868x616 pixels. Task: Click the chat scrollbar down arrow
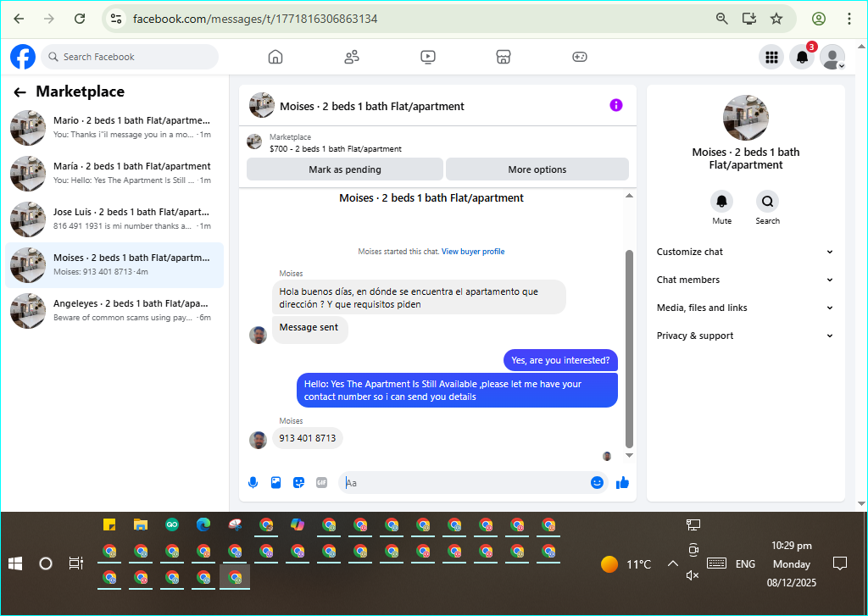629,455
